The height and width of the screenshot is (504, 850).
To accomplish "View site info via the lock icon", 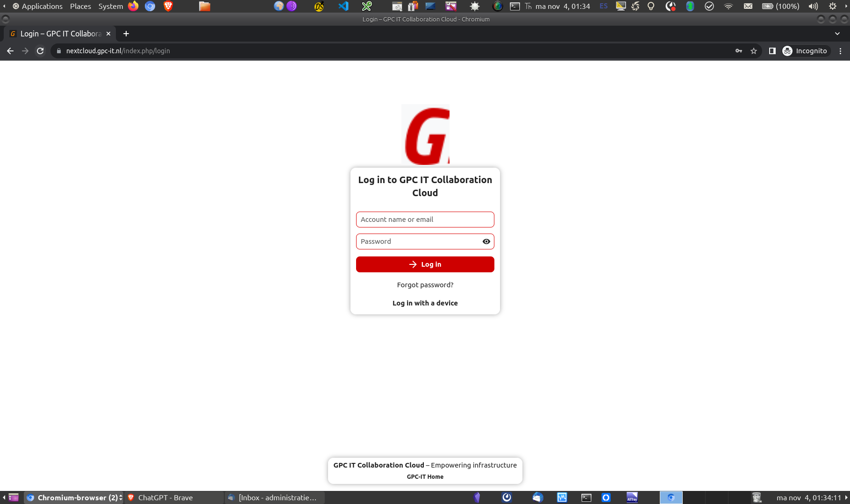I will [x=59, y=51].
